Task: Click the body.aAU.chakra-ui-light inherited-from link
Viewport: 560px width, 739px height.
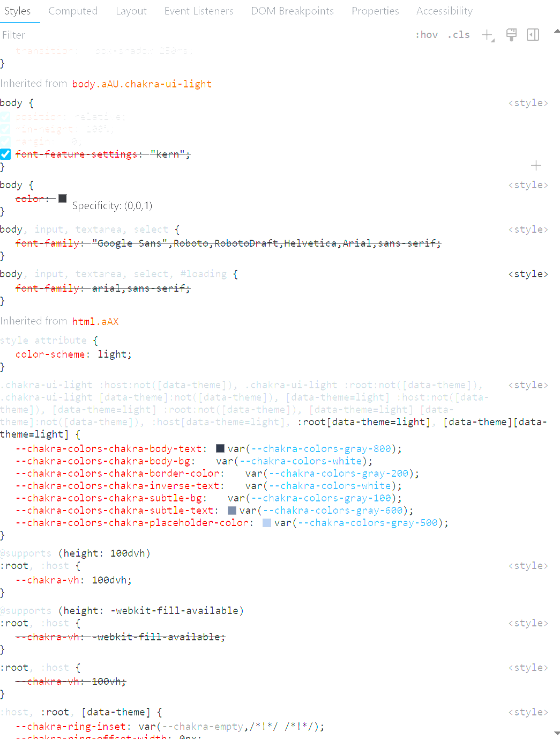Action: point(141,84)
